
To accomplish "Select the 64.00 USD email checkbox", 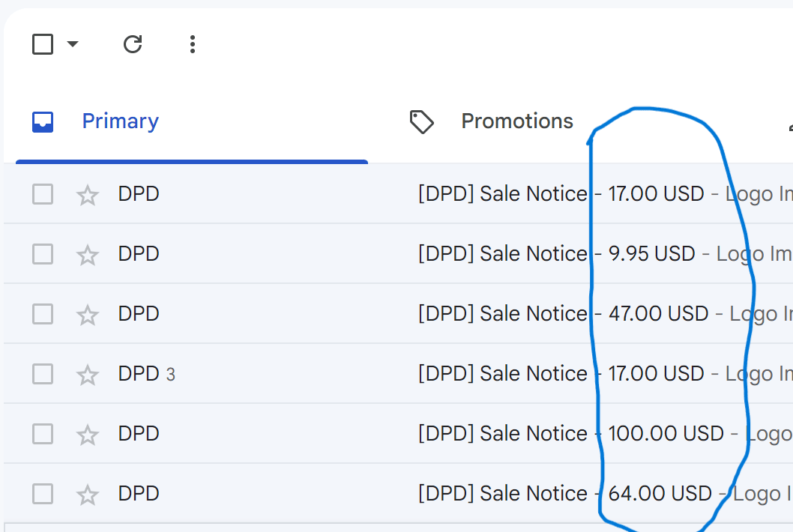I will click(43, 494).
